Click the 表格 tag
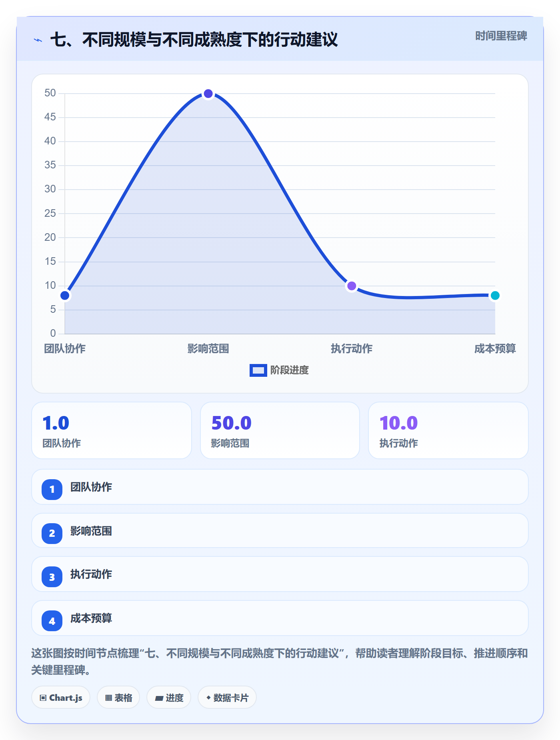560x740 pixels. [118, 698]
